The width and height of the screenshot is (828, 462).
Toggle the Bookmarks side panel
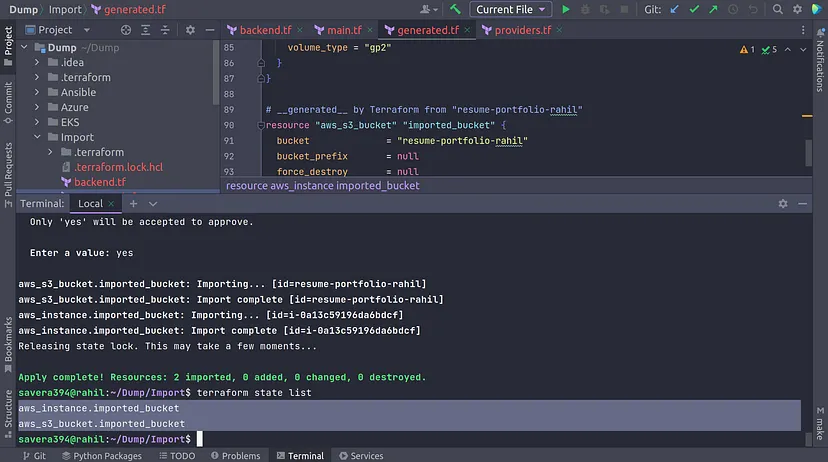coord(8,344)
